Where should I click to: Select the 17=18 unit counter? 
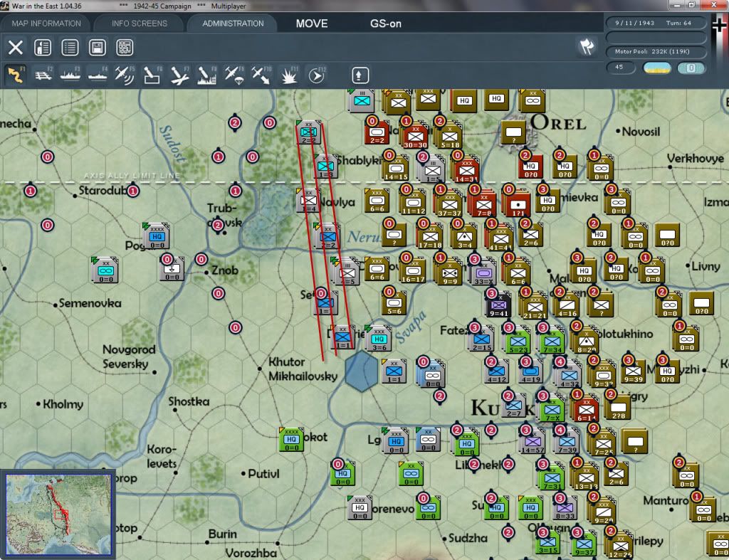430,237
